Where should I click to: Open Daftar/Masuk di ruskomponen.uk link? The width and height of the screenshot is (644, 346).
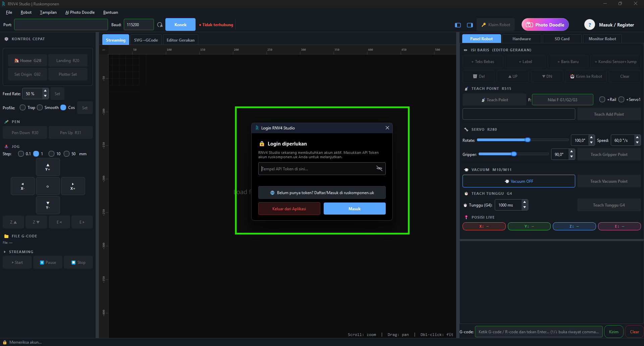pos(322,192)
